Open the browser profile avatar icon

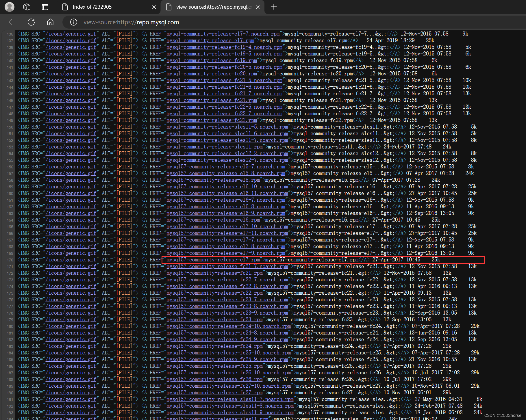10,7
